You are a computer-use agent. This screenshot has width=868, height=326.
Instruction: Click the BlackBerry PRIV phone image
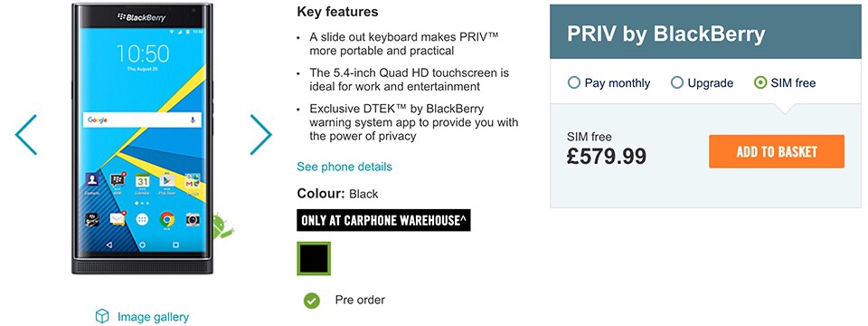[142, 138]
